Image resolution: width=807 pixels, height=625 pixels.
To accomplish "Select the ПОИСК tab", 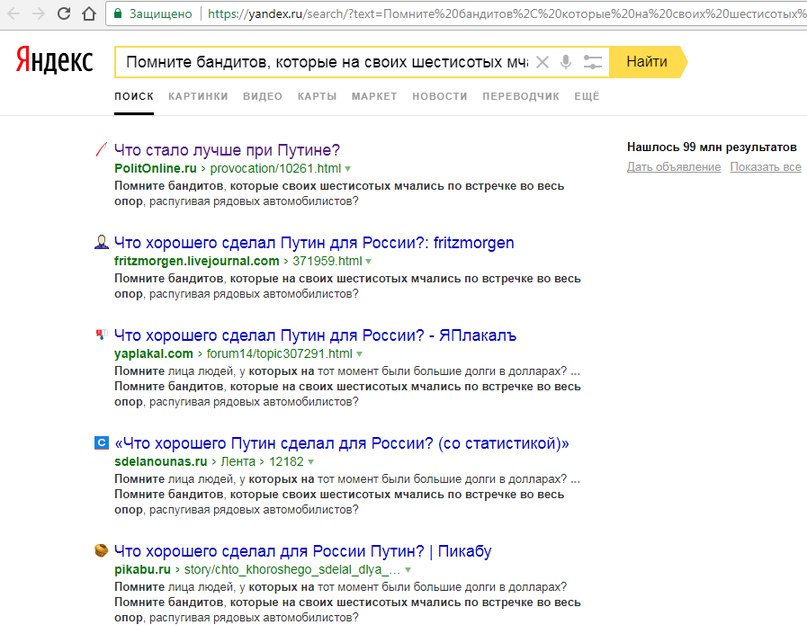I will (x=134, y=96).
